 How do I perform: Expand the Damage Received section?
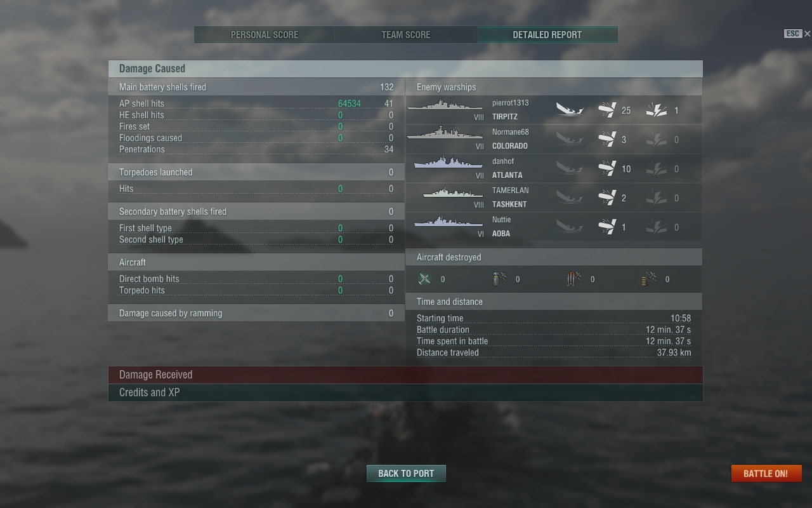tap(405, 375)
